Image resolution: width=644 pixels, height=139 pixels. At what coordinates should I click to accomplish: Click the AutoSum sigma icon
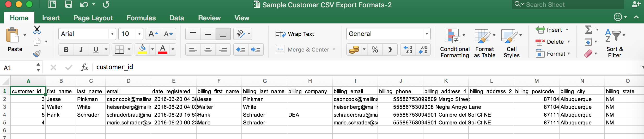[x=588, y=30]
